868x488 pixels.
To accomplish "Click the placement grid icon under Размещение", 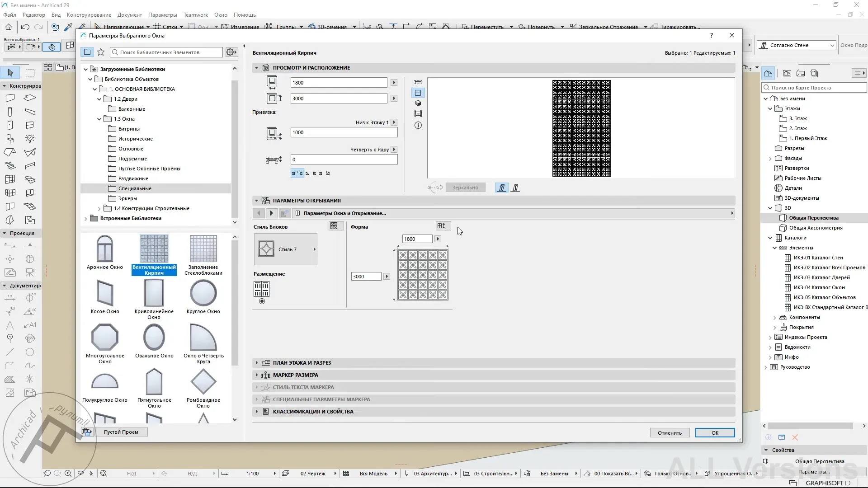I will point(262,288).
